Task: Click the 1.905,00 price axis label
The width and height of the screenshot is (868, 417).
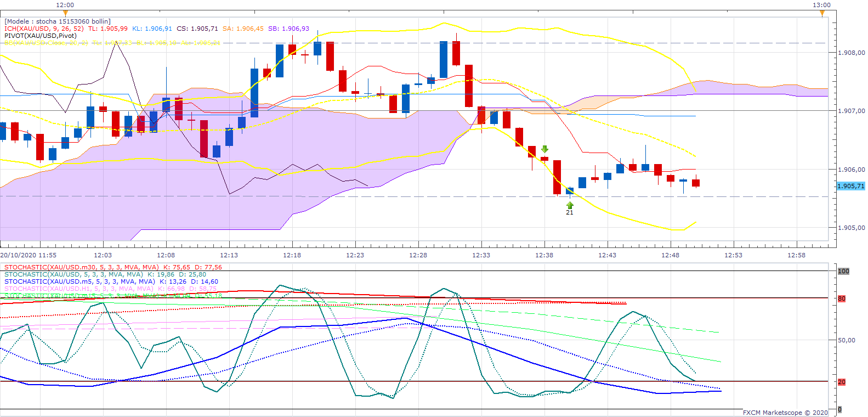Action: point(852,228)
